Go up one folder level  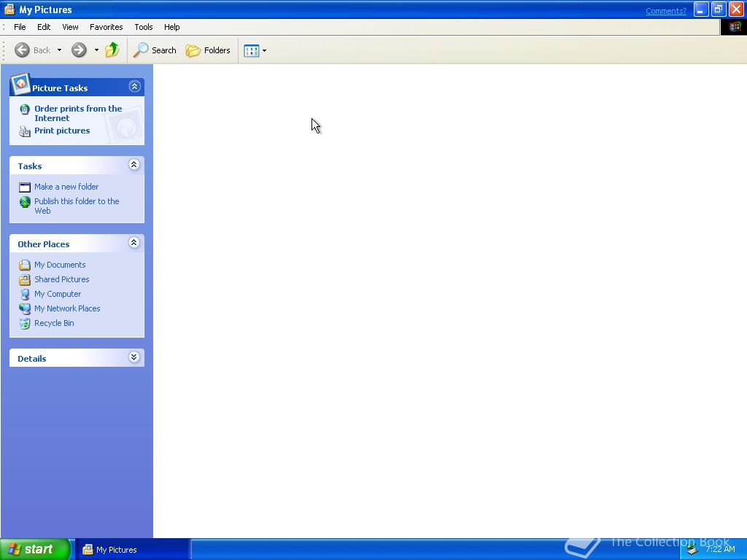point(112,50)
